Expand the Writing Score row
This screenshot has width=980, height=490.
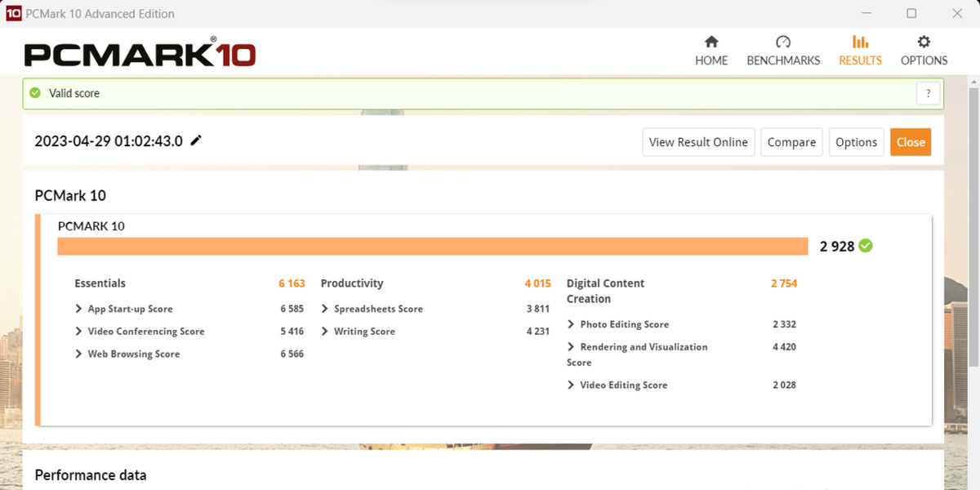tap(359, 332)
